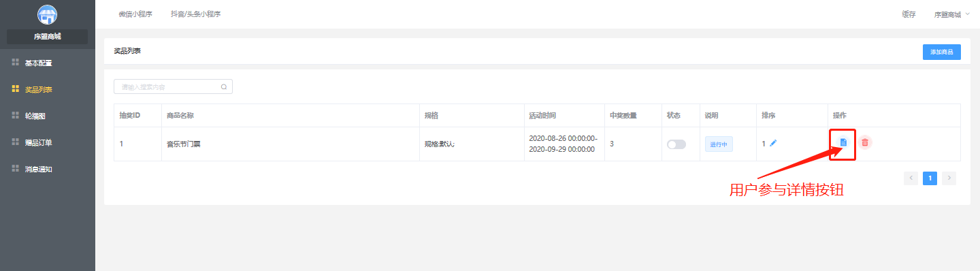Click the 消息通知 grid icon
This screenshot has height=271, width=980.
(16, 169)
